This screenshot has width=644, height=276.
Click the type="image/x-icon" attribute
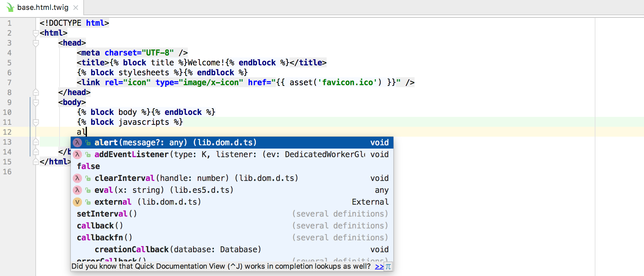[199, 83]
